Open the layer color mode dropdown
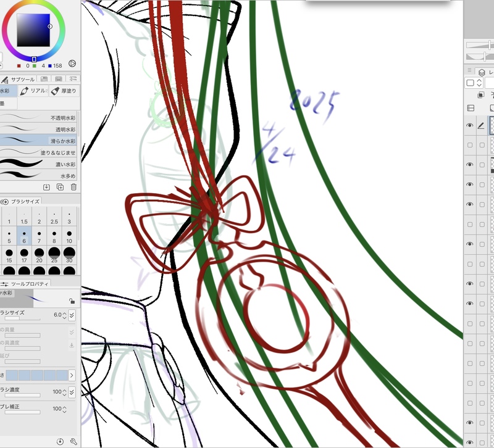 [474, 83]
